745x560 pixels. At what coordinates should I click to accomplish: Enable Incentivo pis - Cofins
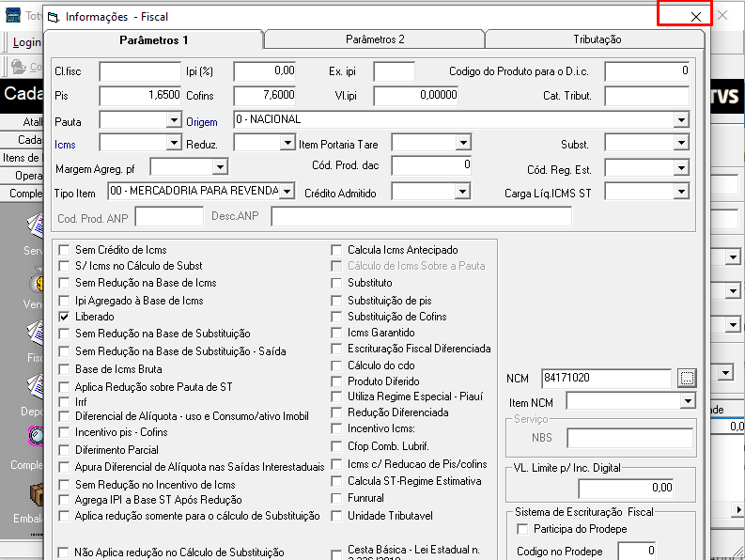[64, 432]
